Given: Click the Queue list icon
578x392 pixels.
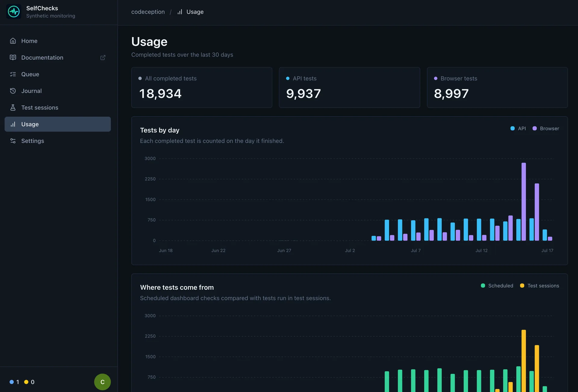Looking at the screenshot, I should [x=13, y=74].
